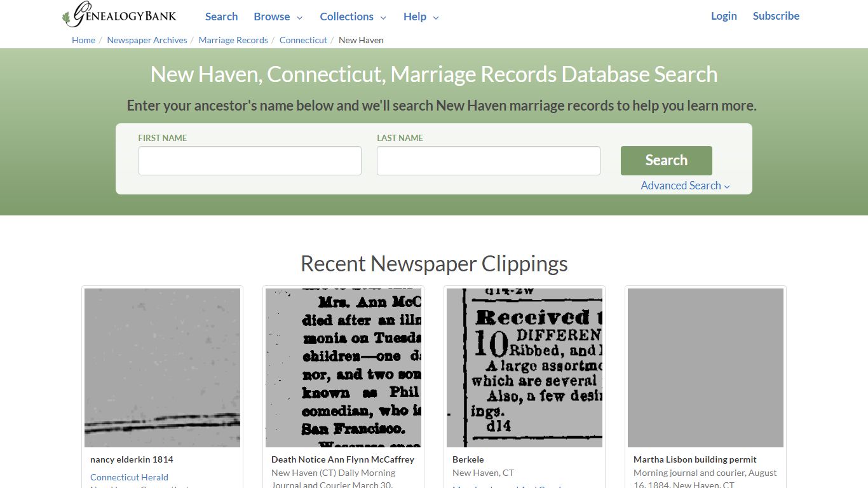
Task: Click the Subscribe link
Action: [776, 16]
